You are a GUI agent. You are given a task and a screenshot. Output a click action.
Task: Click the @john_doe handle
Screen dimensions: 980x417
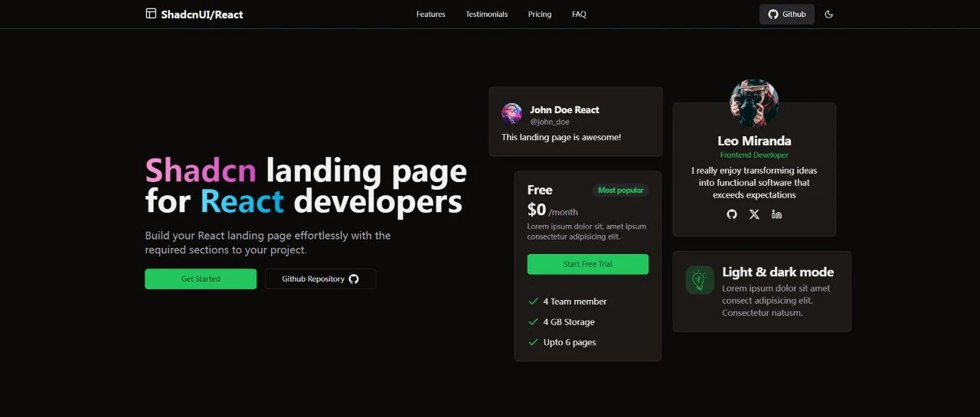click(x=550, y=122)
